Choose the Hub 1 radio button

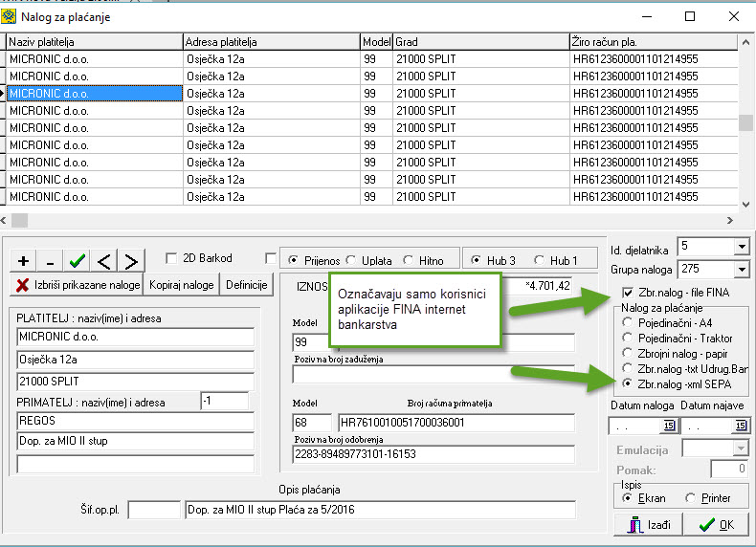(x=541, y=260)
